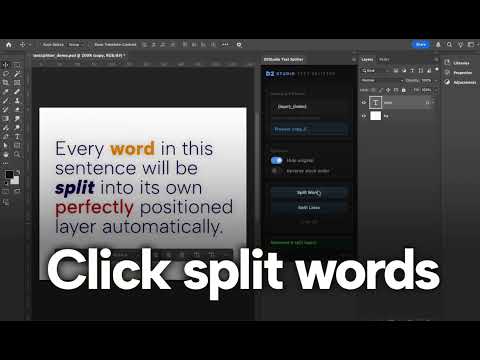Open the Text Splitter panel menu
The width and height of the screenshot is (480, 360).
(354, 59)
